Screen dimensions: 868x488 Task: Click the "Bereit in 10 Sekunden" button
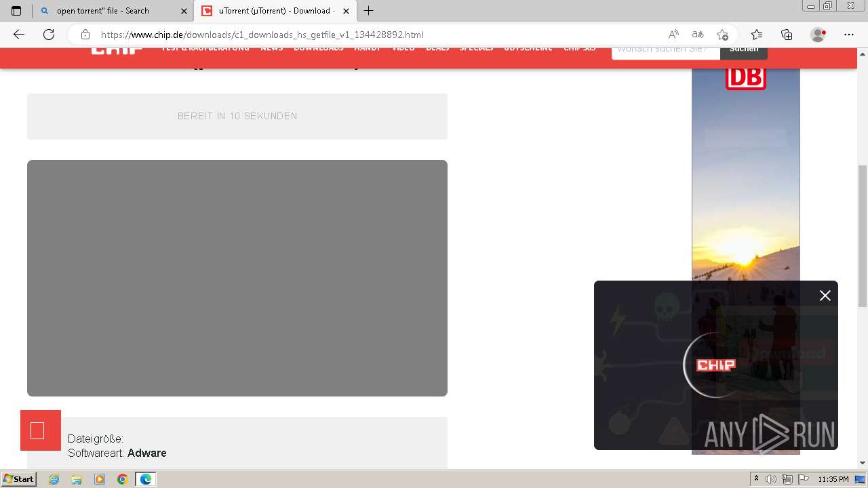(x=237, y=117)
